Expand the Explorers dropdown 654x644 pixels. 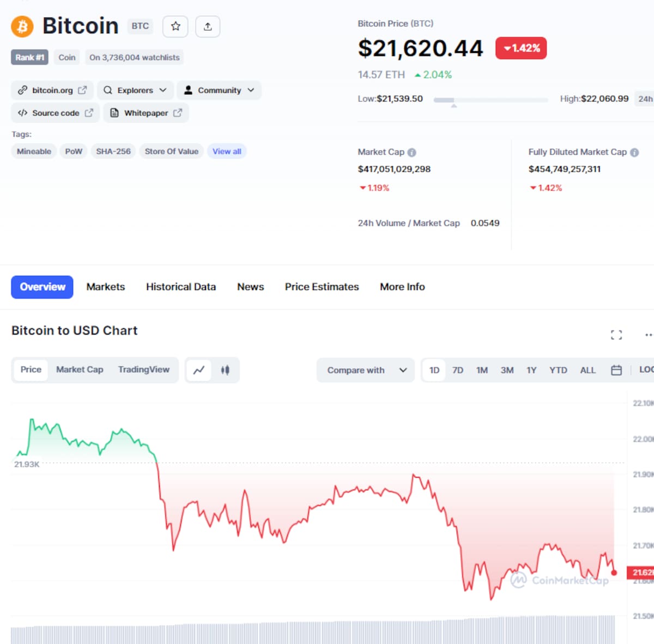pyautogui.click(x=135, y=90)
